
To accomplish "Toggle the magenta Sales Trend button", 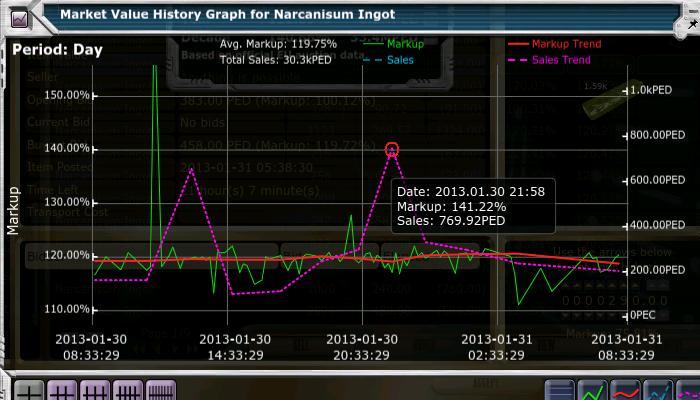I will pyautogui.click(x=688, y=391).
